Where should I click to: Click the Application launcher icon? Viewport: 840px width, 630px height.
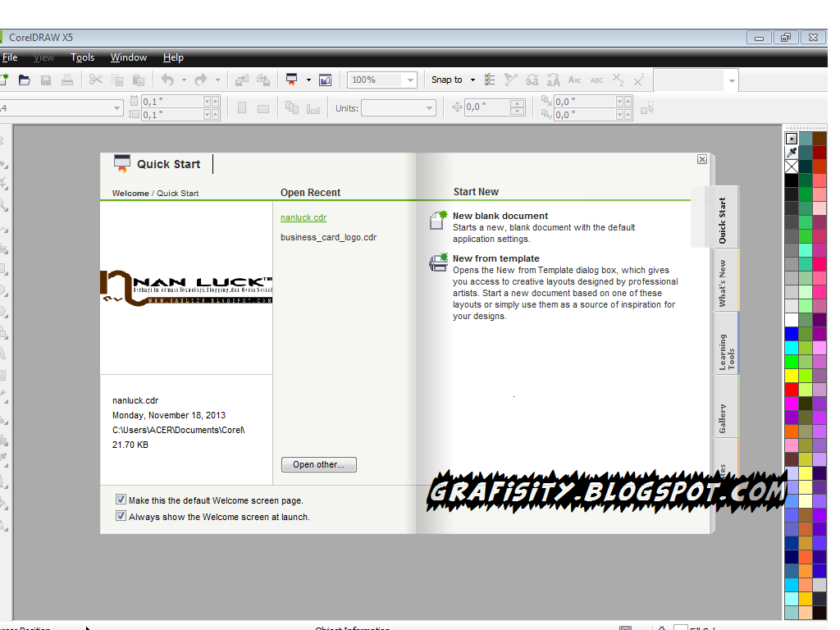(x=291, y=80)
